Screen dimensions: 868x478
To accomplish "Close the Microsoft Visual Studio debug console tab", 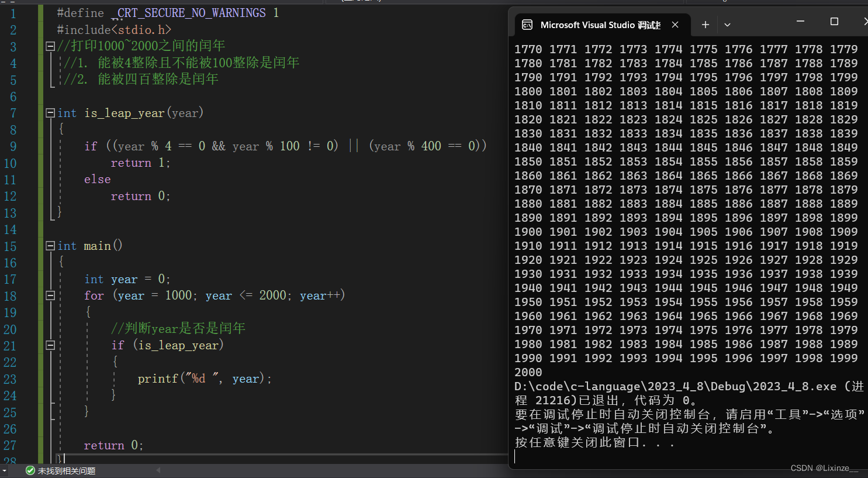I will coord(675,25).
